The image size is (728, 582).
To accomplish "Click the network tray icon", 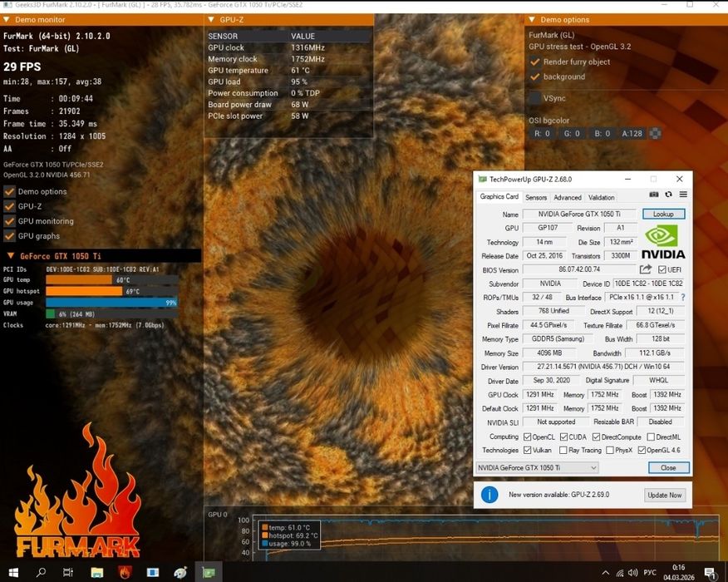I will [619, 573].
